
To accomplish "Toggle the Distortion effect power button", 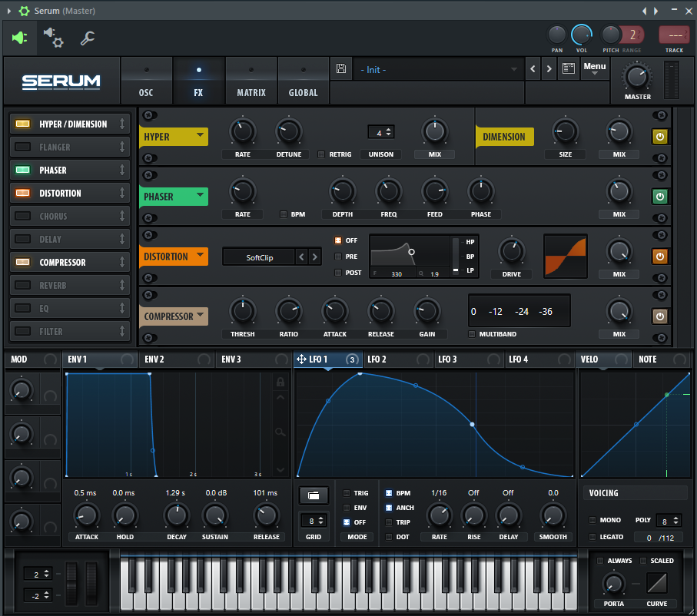I will [659, 257].
